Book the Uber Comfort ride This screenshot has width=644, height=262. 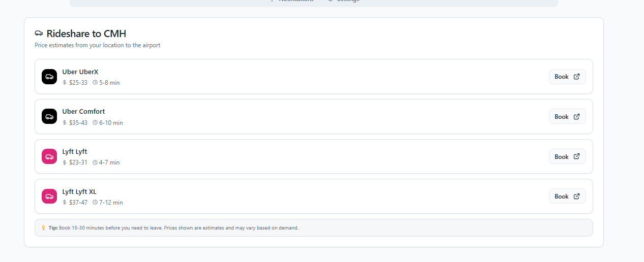[567, 116]
